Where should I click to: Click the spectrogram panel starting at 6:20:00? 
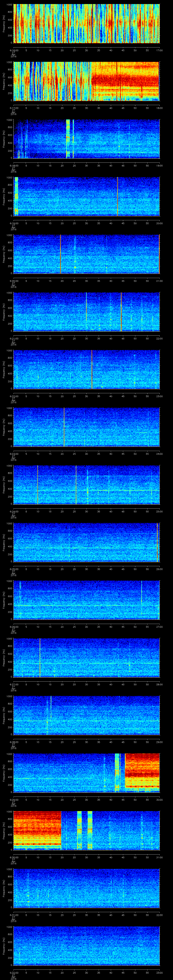86,254
